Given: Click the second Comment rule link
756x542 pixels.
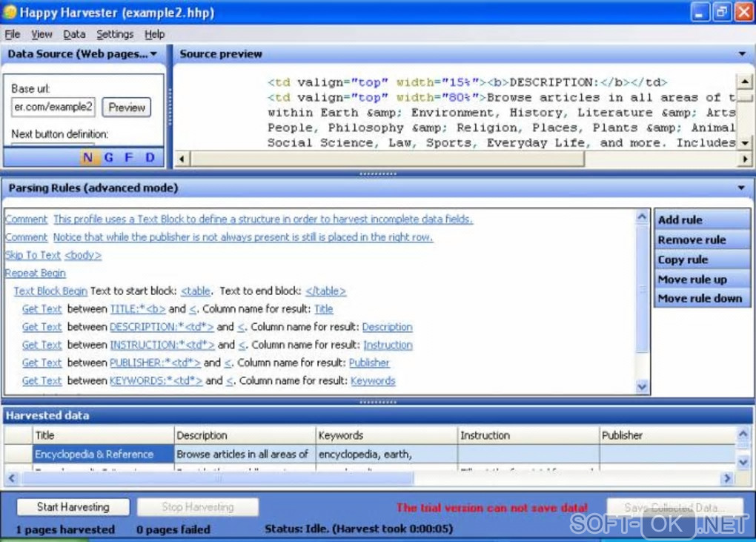Looking at the screenshot, I should pyautogui.click(x=26, y=237).
